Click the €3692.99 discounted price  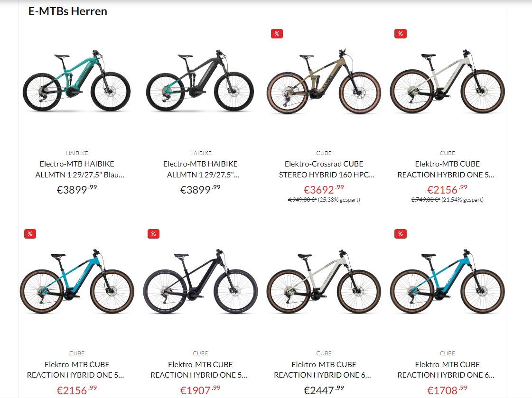(324, 189)
